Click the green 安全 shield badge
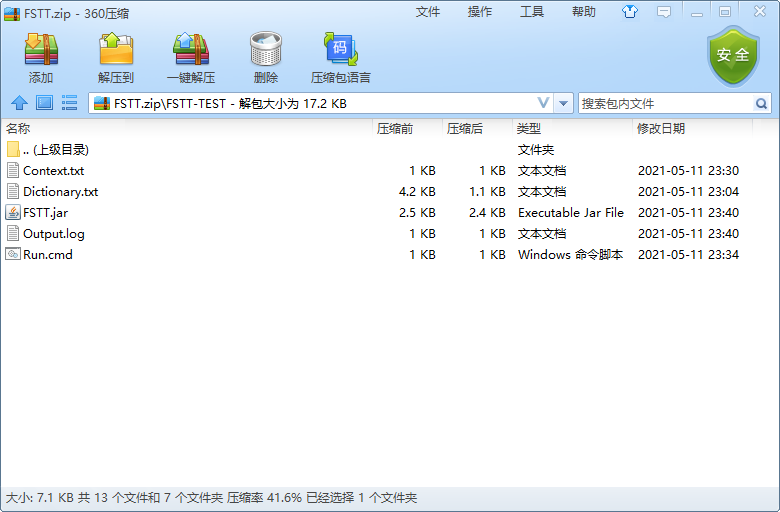This screenshot has width=780, height=512. point(733,56)
